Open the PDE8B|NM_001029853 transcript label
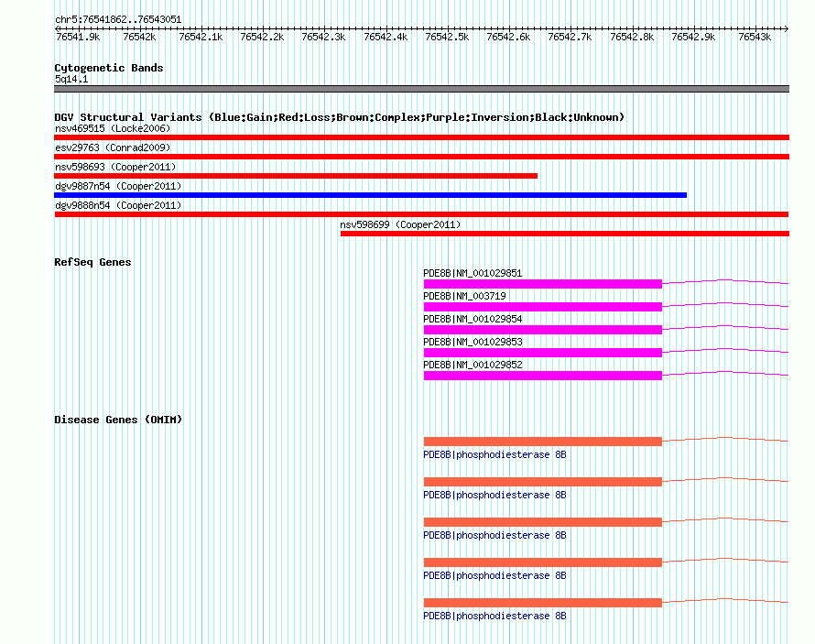The width and height of the screenshot is (815, 644). (473, 342)
